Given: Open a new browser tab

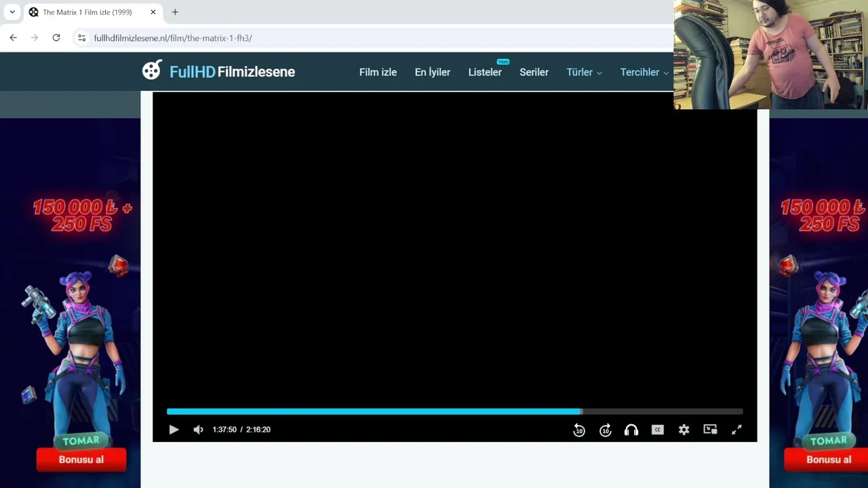Looking at the screenshot, I should pos(175,12).
